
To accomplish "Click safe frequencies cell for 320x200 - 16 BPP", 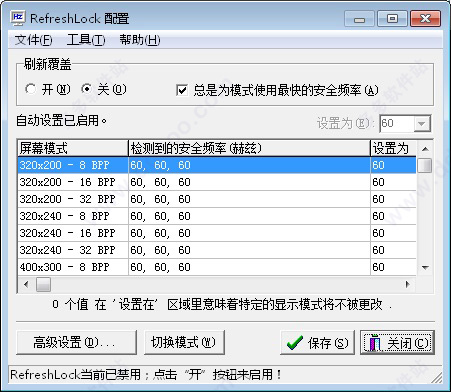I will pos(249,182).
